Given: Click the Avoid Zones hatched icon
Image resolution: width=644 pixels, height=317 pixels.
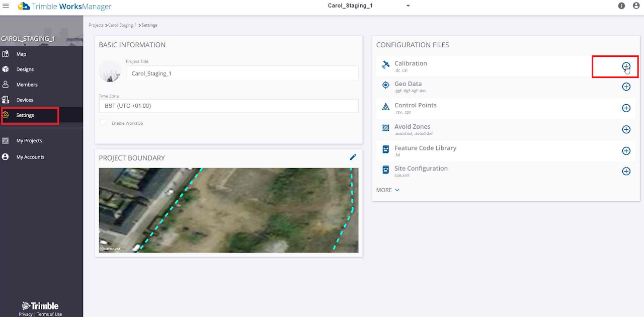Looking at the screenshot, I should point(386,128).
